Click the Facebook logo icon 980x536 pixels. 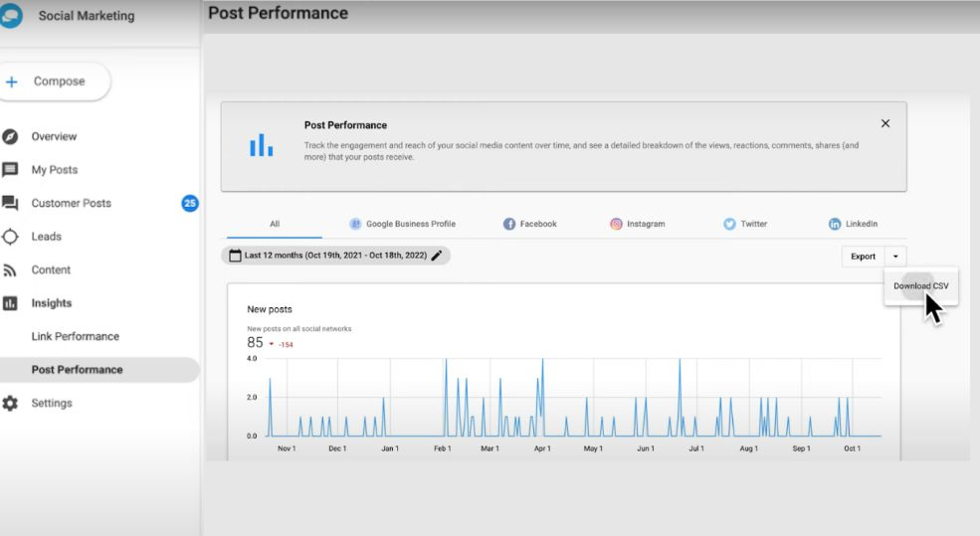(x=509, y=224)
